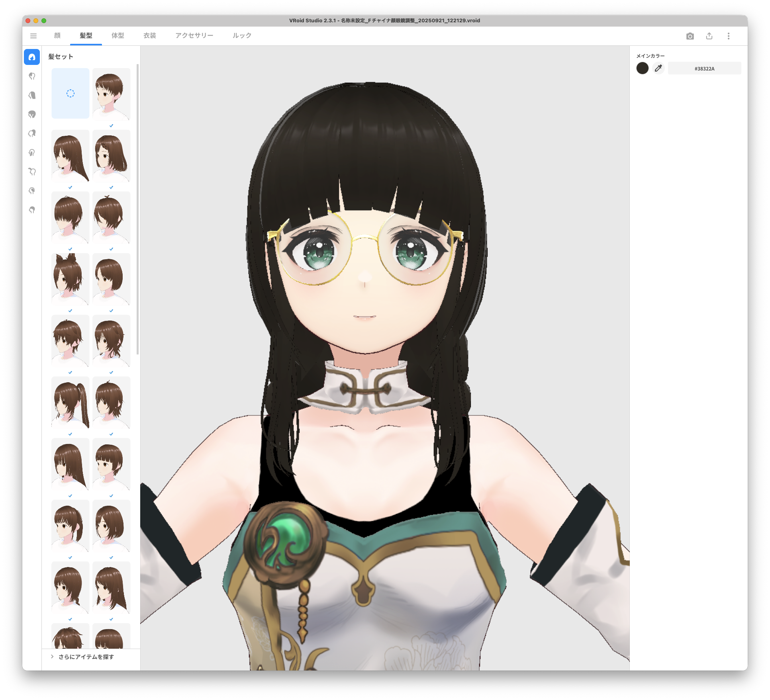Image resolution: width=770 pixels, height=700 pixels.
Task: Open the back hair category icon
Action: point(32,95)
